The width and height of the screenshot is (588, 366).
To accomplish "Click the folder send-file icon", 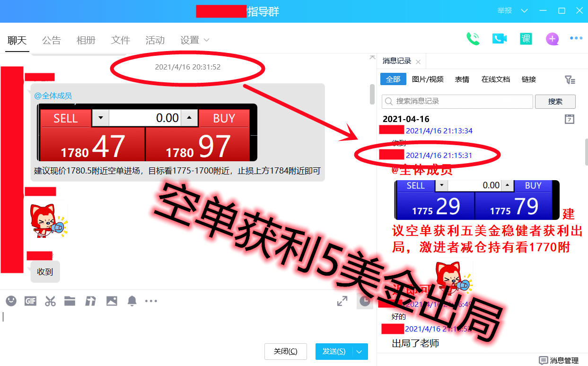I will click(70, 301).
